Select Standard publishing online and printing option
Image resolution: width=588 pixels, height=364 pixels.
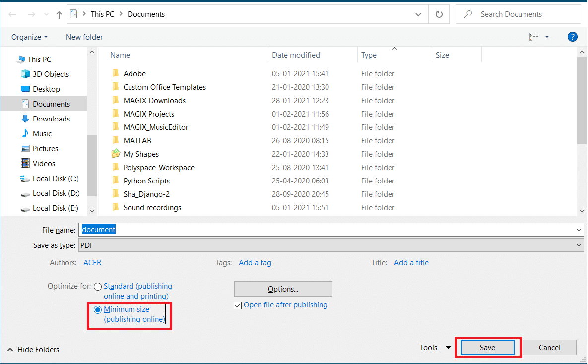tap(97, 287)
